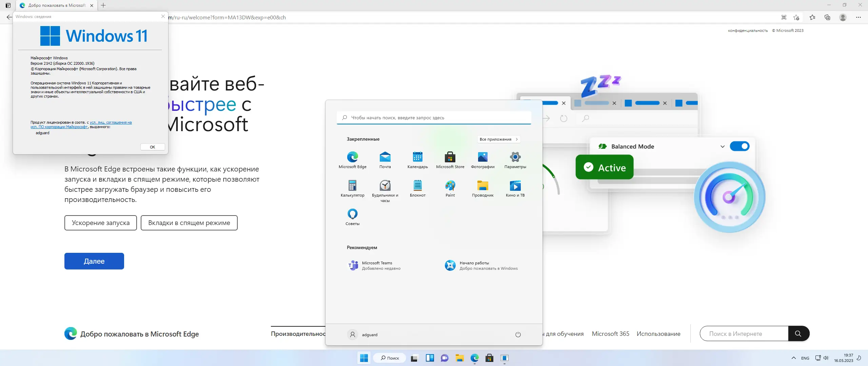Add this page to favorites

click(x=796, y=17)
